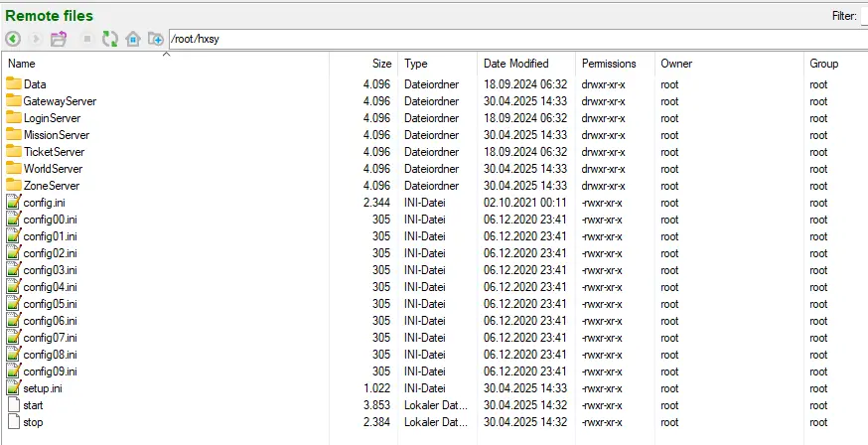Click the setup.ini file icon

point(14,388)
